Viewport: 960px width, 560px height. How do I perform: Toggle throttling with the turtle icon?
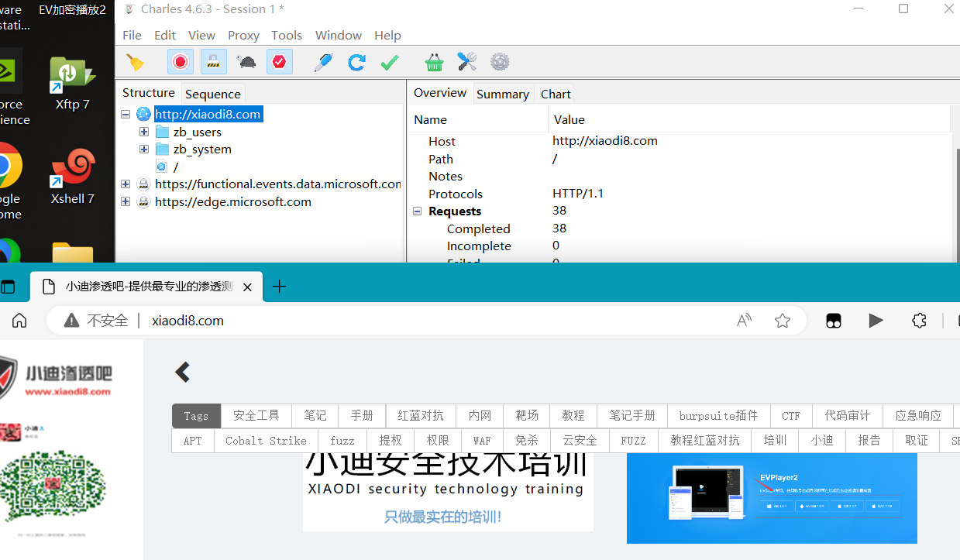coord(246,62)
